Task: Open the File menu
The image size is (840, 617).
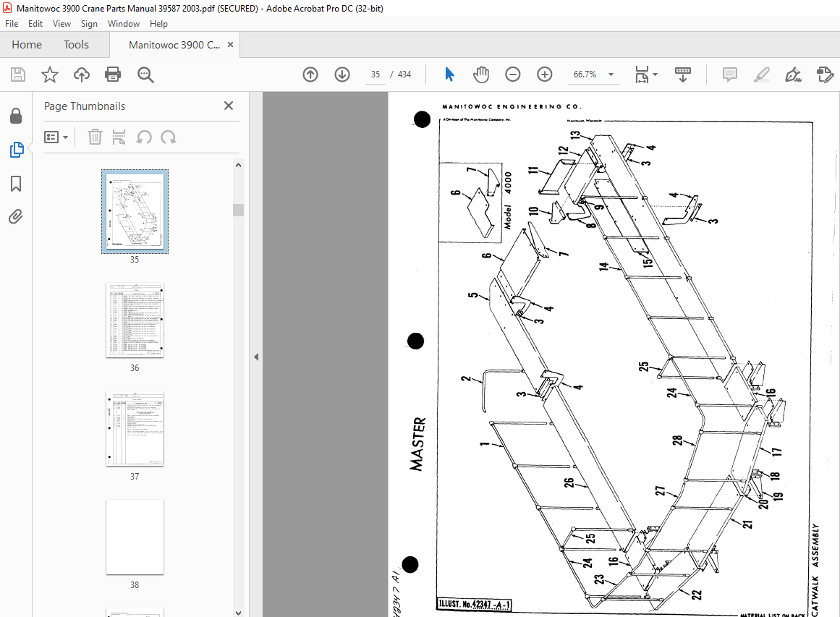Action: click(x=12, y=24)
